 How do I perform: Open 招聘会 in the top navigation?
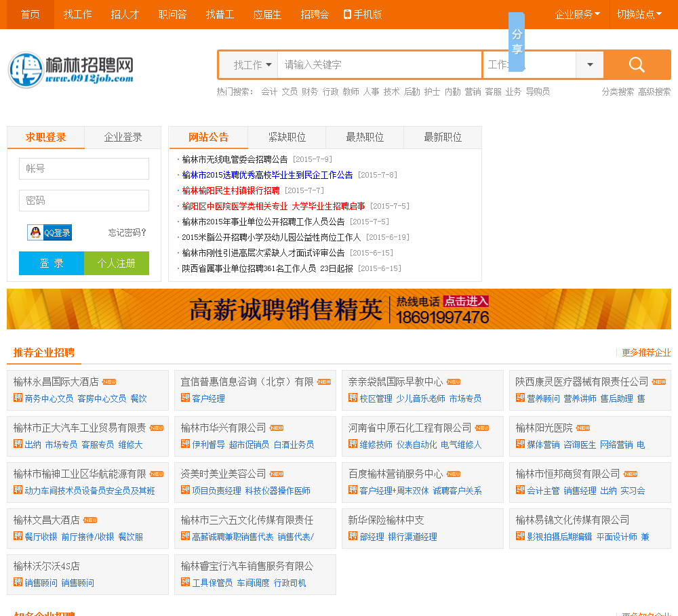click(315, 14)
